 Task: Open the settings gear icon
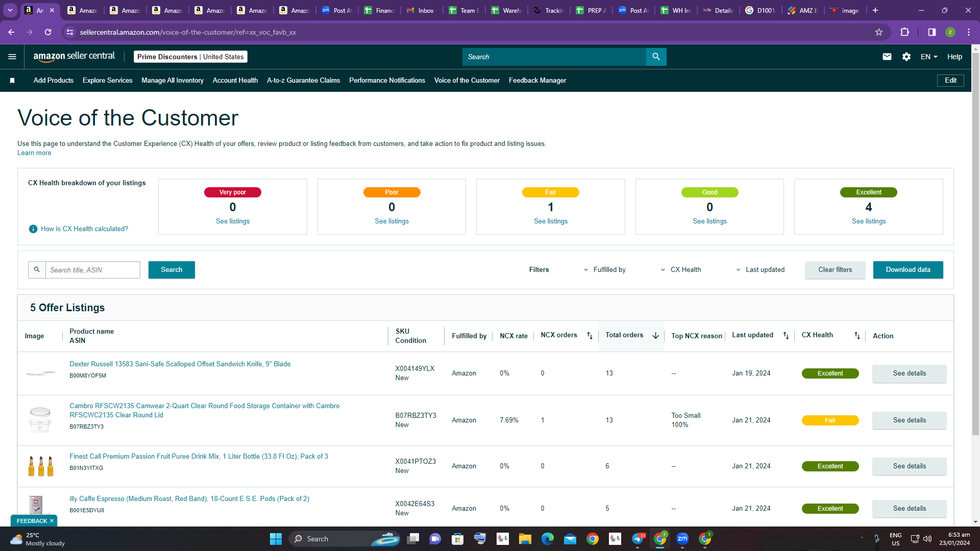pyautogui.click(x=906, y=57)
